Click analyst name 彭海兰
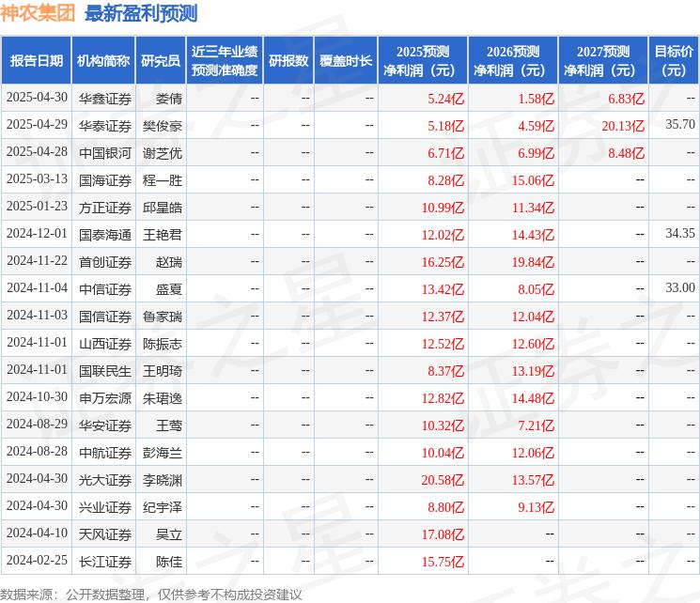 coord(163,453)
